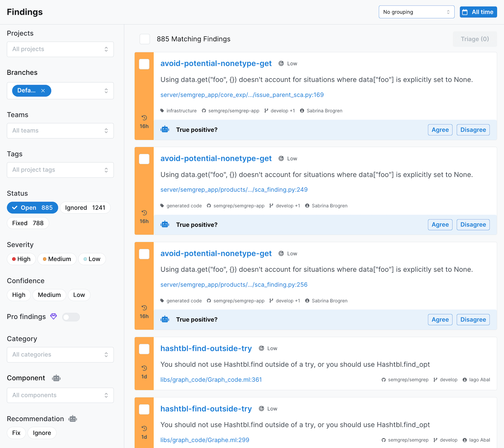Filter by High severity red dot chip
The width and height of the screenshot is (504, 448).
click(x=21, y=259)
